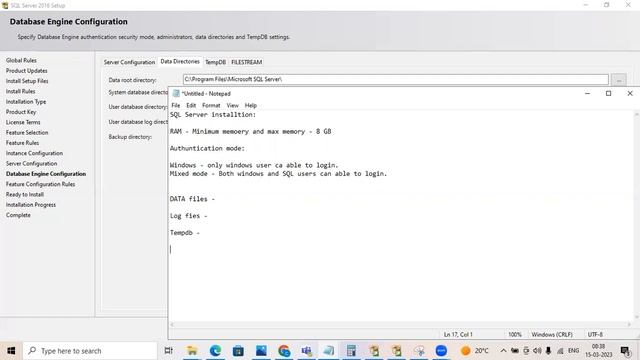Click Installation Type step

pyautogui.click(x=26, y=102)
